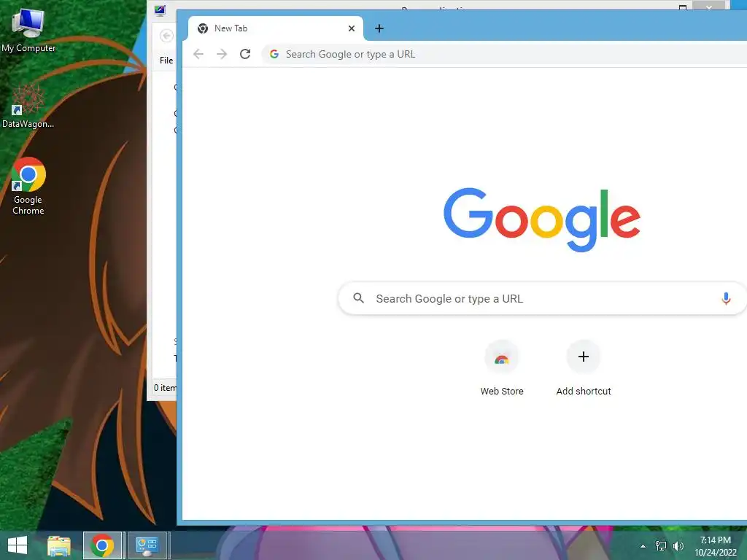The width and height of the screenshot is (747, 560).
Task: Click the magnifier icon in search box
Action: point(359,298)
